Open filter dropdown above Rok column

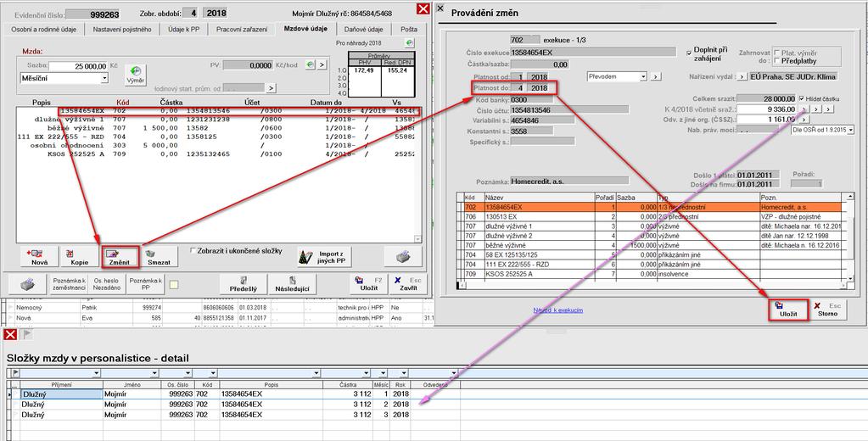coord(404,373)
